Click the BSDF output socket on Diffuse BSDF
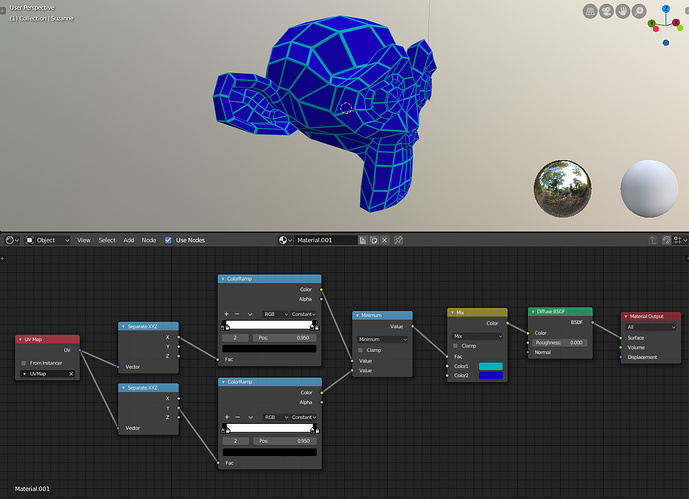Screen dimensions: 689x499 pos(593,322)
